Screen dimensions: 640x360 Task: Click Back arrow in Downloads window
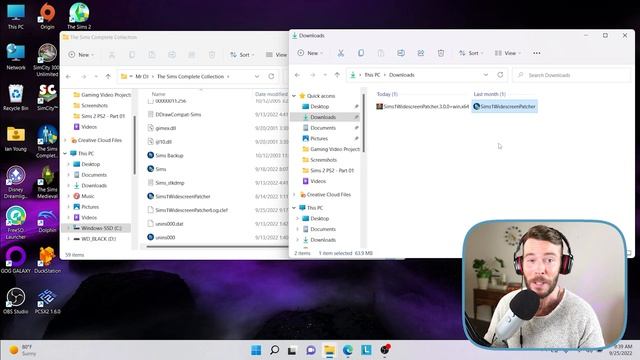click(x=298, y=75)
